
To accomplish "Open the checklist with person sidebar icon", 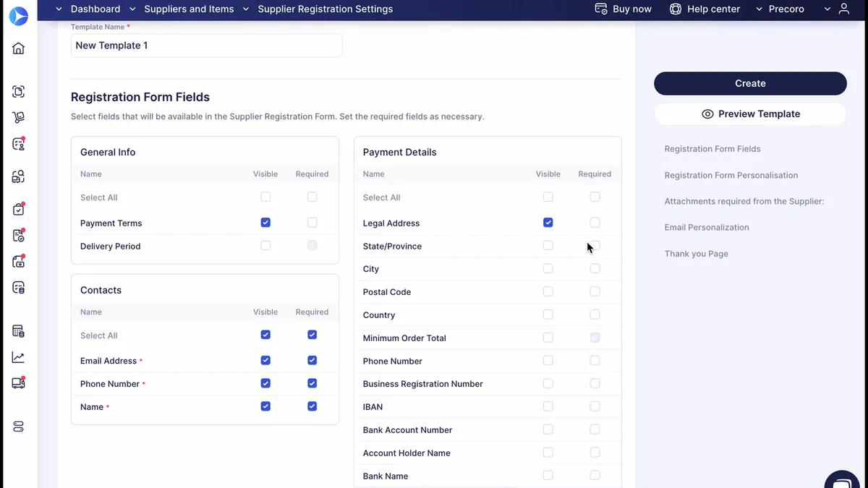I will [19, 144].
